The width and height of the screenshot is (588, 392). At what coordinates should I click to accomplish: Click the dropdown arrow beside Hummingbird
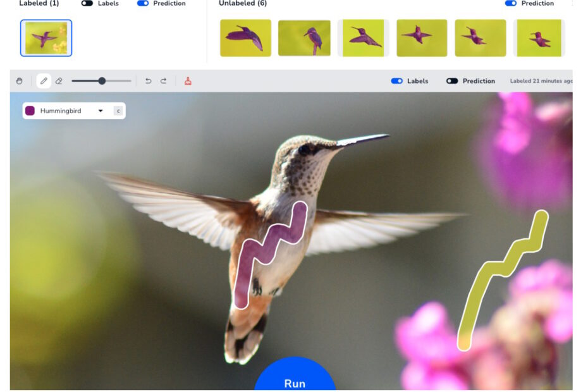pos(101,111)
